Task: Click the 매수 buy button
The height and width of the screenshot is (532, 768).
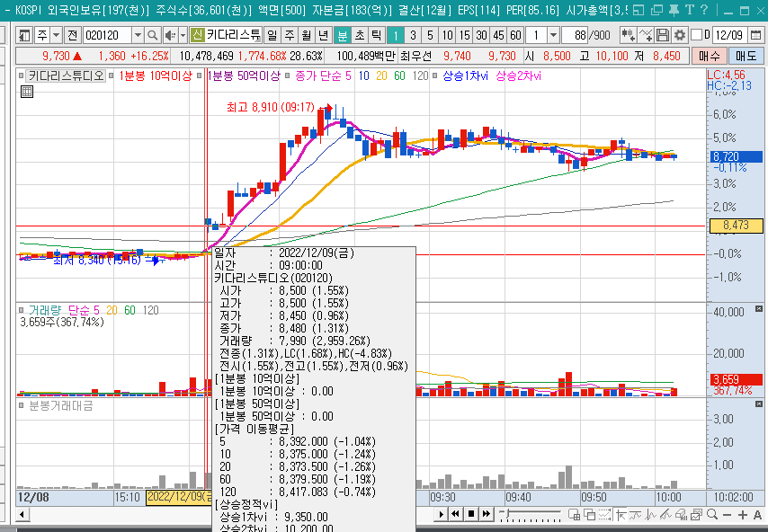Action: (x=710, y=56)
